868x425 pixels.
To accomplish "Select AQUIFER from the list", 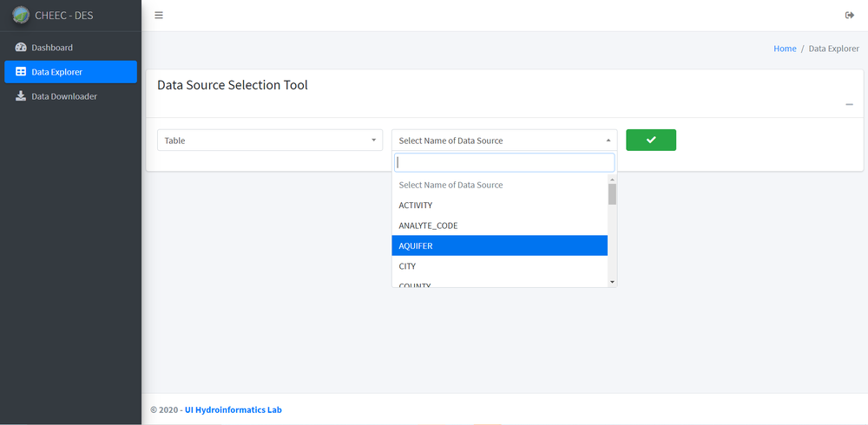I will 499,246.
